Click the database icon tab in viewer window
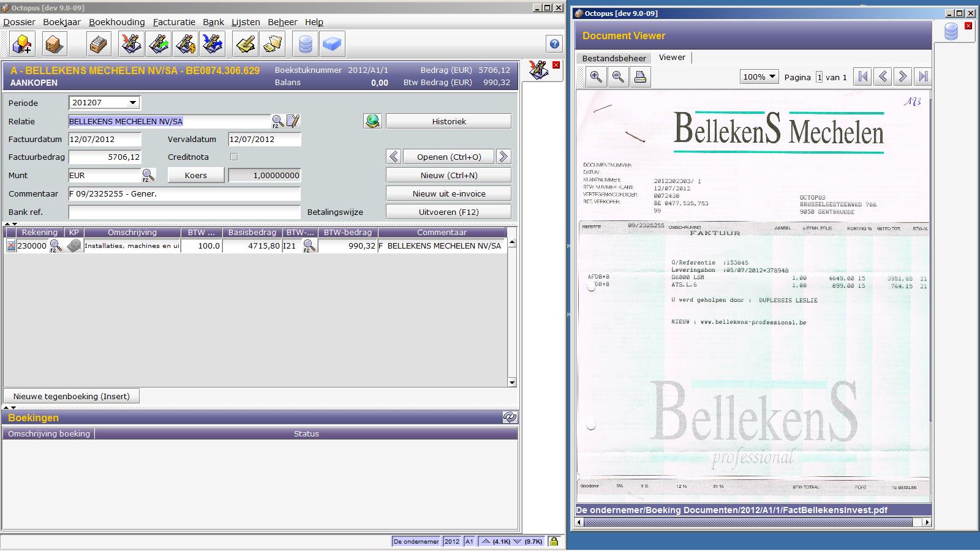 951,31
